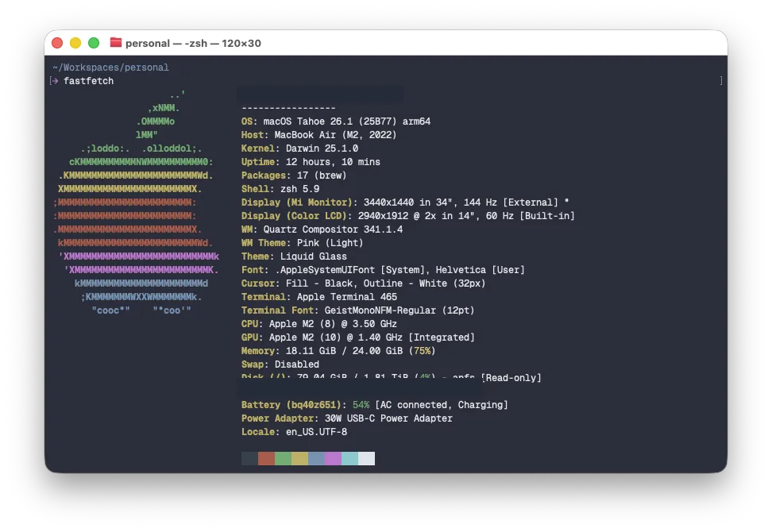Click the 'Display (Mi Monitor)' line
Image resolution: width=772 pixels, height=532 pixels.
coord(405,202)
